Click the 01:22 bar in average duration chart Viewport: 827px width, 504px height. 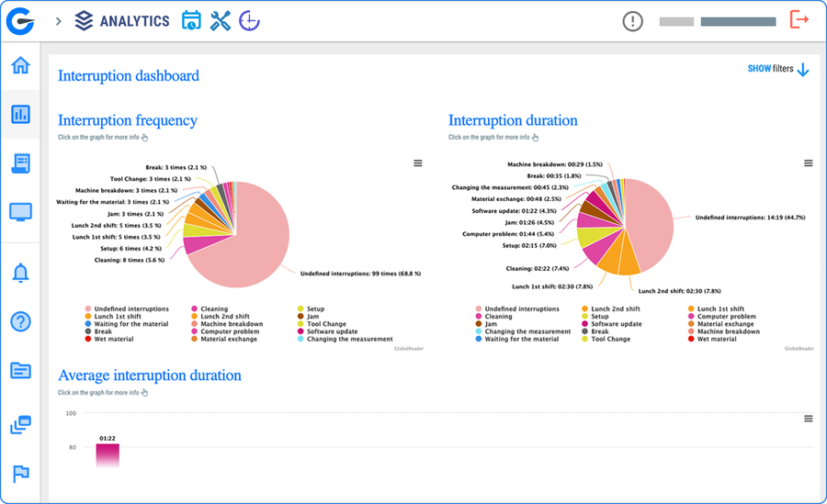point(108,455)
